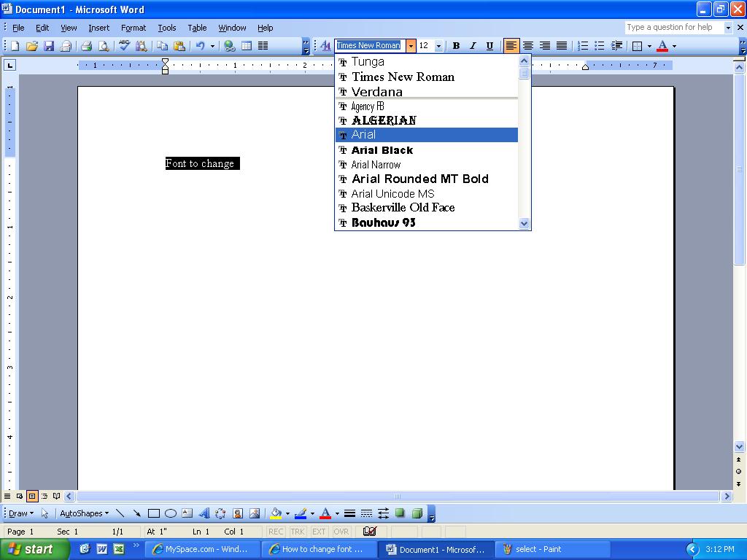Insert Clip Art
The width and height of the screenshot is (747, 560).
tap(238, 513)
